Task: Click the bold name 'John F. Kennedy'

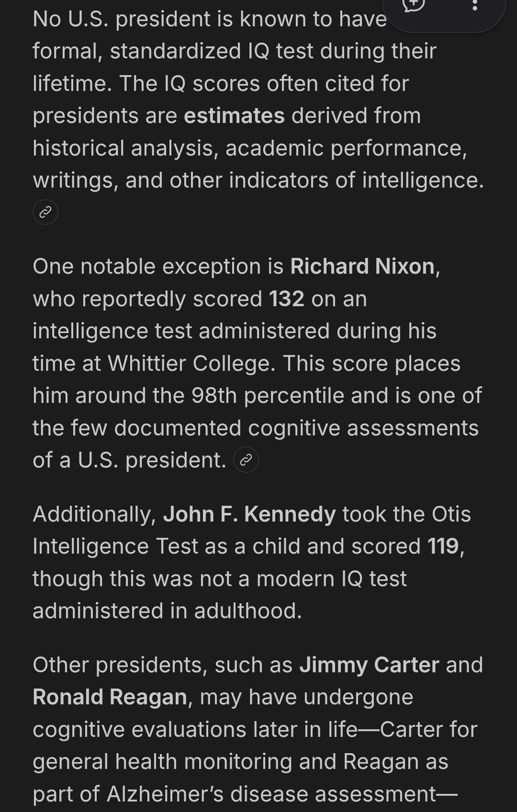Action: (249, 514)
